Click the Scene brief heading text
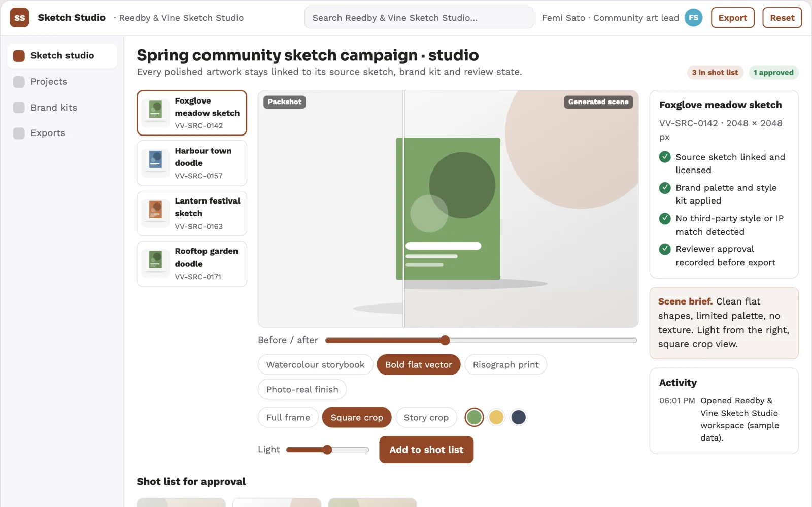812x507 pixels. (x=685, y=301)
